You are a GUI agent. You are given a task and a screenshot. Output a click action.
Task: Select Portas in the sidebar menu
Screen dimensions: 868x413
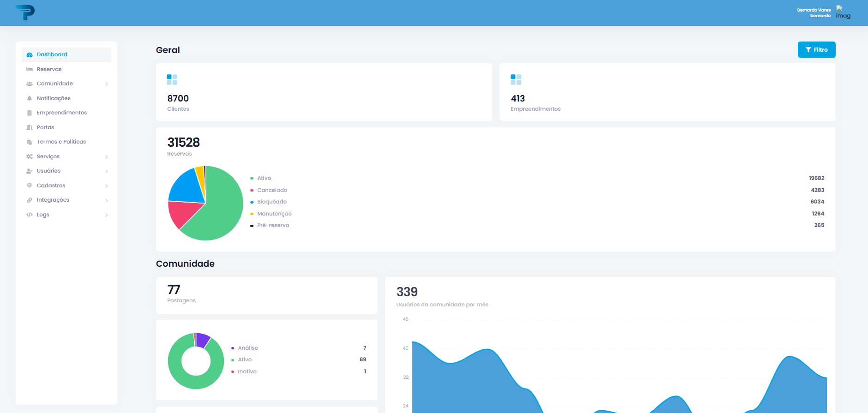[66, 127]
